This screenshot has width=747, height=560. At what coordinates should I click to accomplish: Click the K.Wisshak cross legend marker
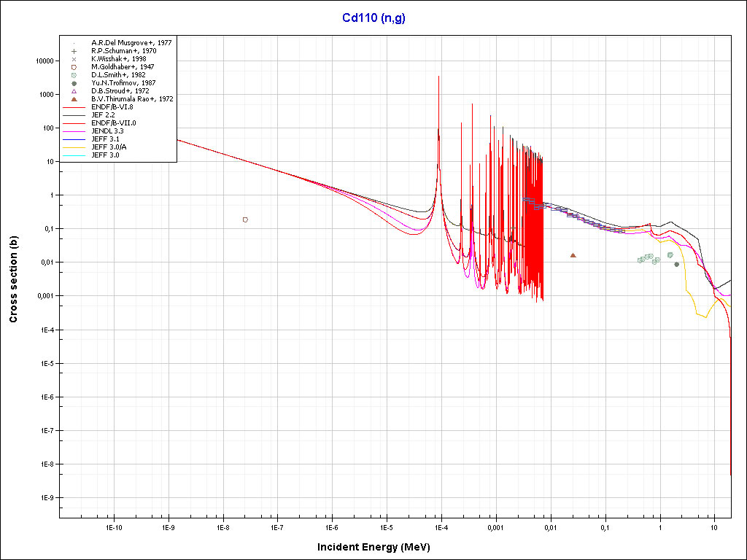click(x=74, y=58)
